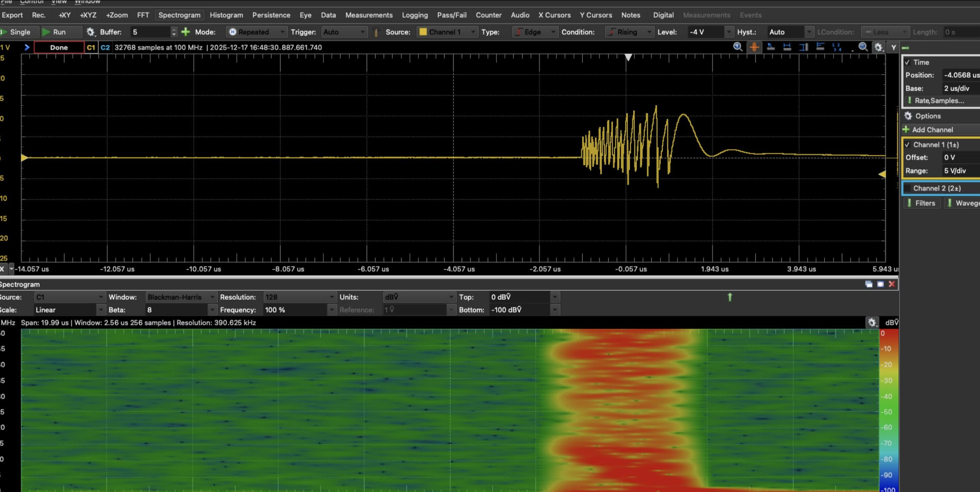Viewport: 980px width, 492px height.
Task: Open plot settings gear above the scope
Action: (878, 47)
